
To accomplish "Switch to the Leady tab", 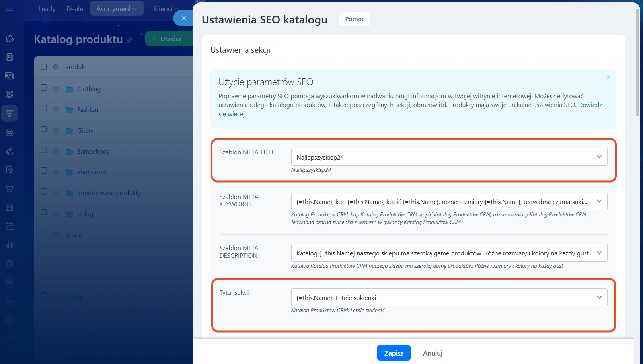I will pyautogui.click(x=47, y=9).
